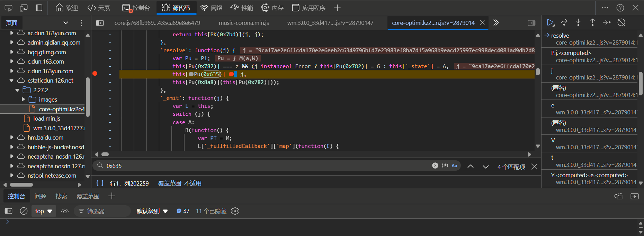Clear the console output
Screen dimensions: 644x236
24,211
